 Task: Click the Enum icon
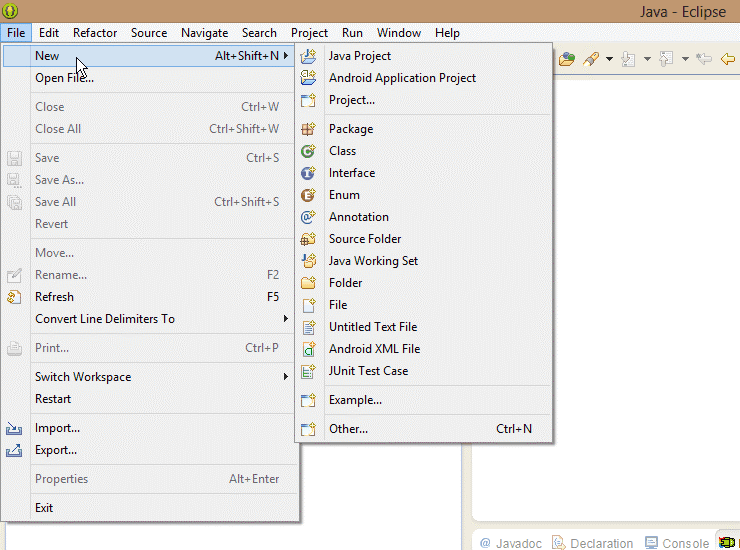pos(308,195)
